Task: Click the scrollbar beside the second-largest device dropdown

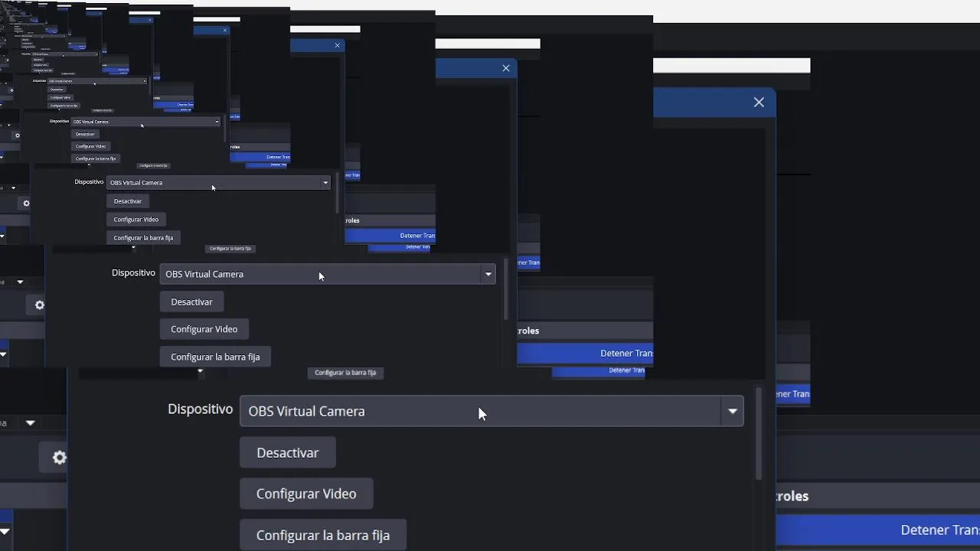Action: tap(506, 289)
